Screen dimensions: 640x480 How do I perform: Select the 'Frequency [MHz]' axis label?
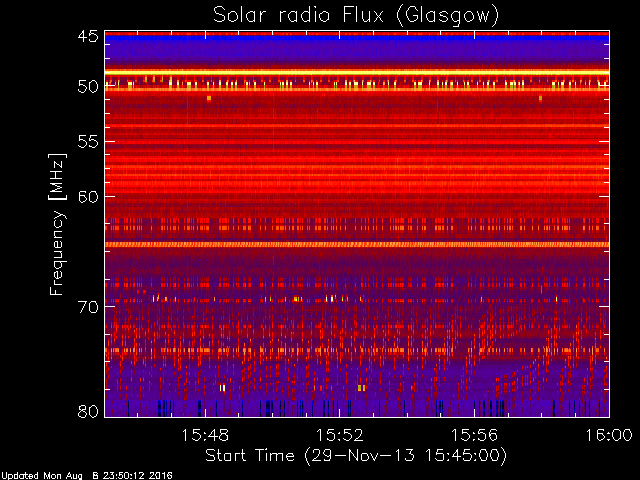point(57,224)
